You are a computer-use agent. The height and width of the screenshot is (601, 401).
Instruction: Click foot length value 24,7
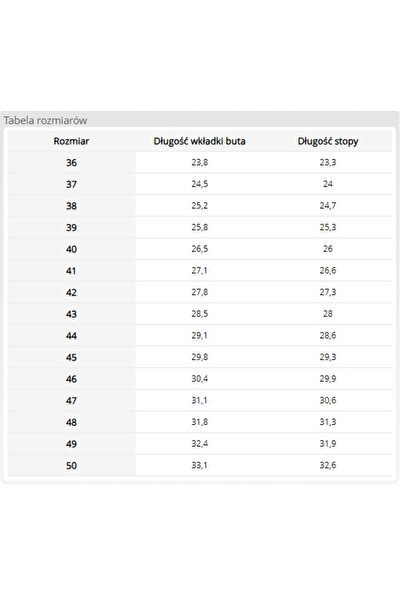(x=328, y=206)
